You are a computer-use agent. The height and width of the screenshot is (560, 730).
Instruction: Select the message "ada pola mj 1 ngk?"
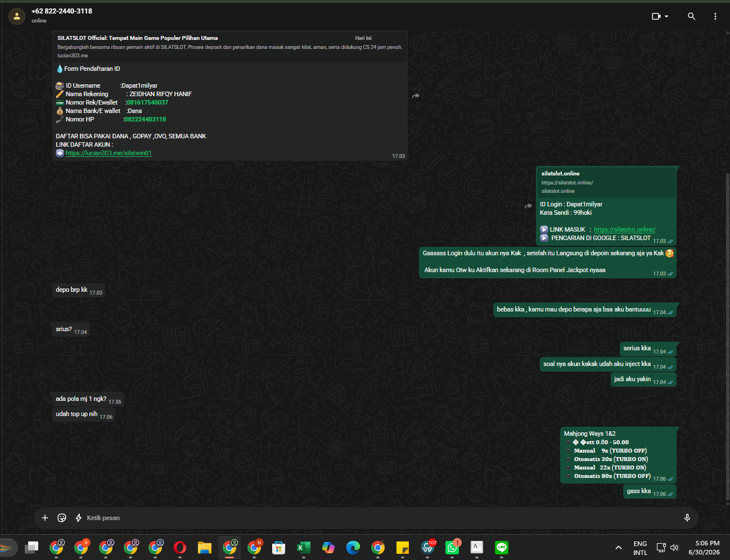[88, 399]
